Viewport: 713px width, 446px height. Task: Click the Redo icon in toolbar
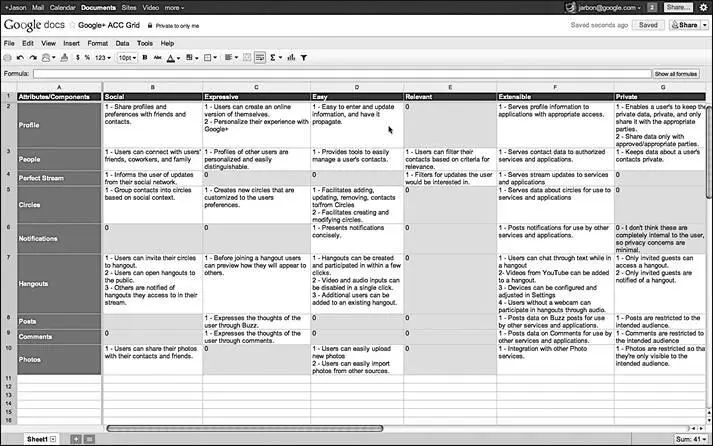[32, 58]
